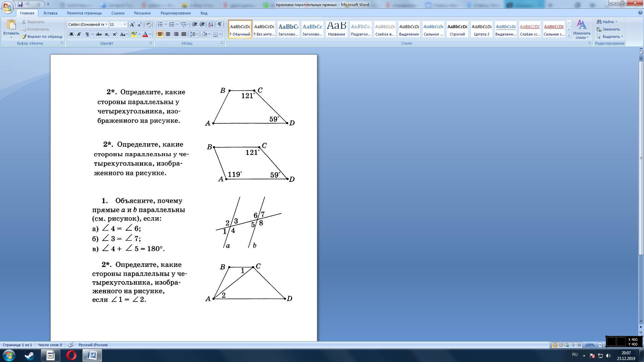Click the Sort (А-Я) icon
644x362 pixels.
coord(211,24)
